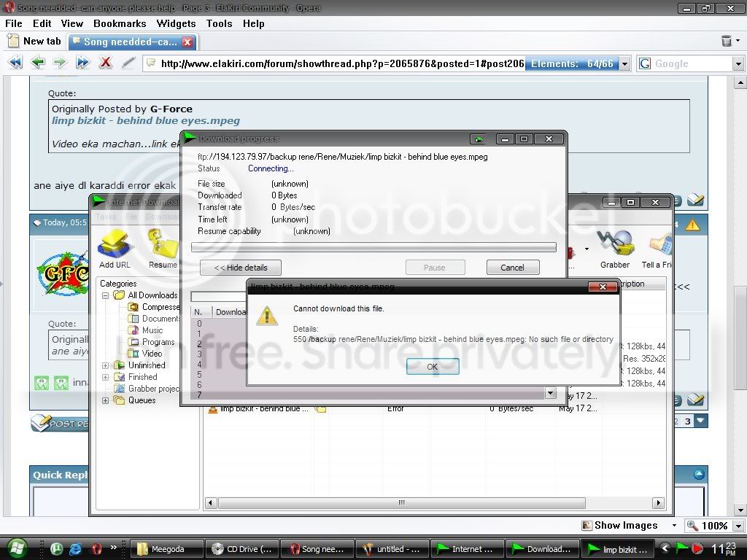Open Internet Explorer from quick launch
Image resolution: width=747 pixels, height=560 pixels.
tap(75, 549)
